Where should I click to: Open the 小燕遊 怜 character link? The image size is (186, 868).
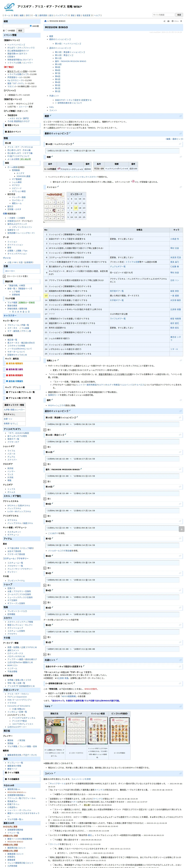(x=175, y=239)
